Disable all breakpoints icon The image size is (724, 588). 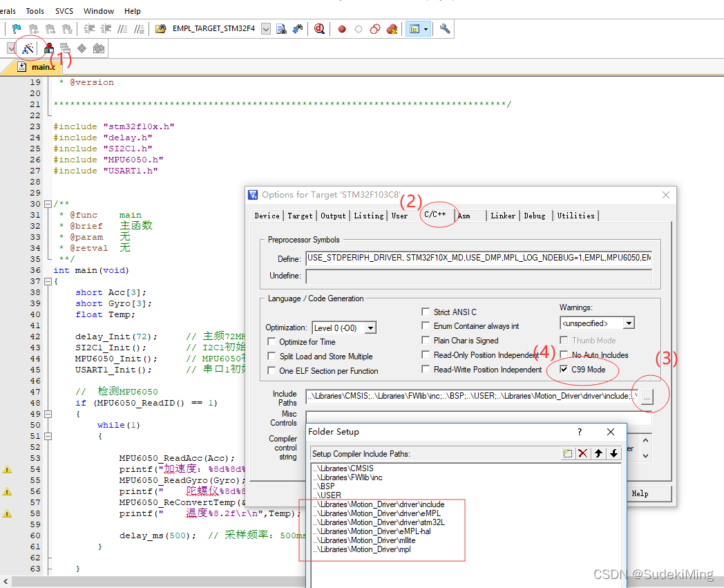pyautogui.click(x=375, y=29)
